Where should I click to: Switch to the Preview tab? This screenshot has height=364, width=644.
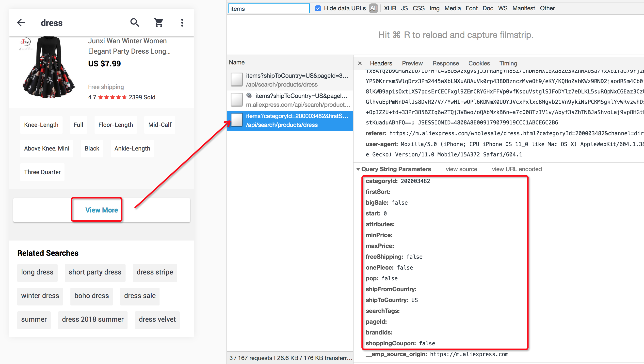pyautogui.click(x=412, y=63)
